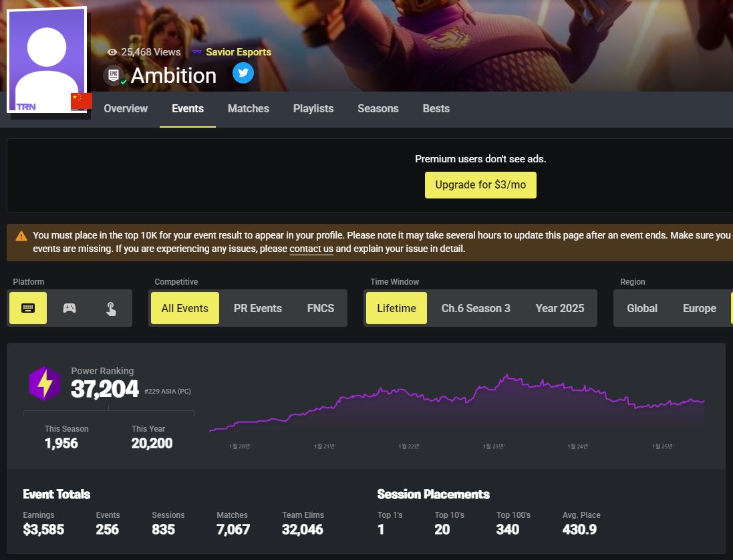
Task: Select keyboard and mouse platform filter
Action: (28, 308)
